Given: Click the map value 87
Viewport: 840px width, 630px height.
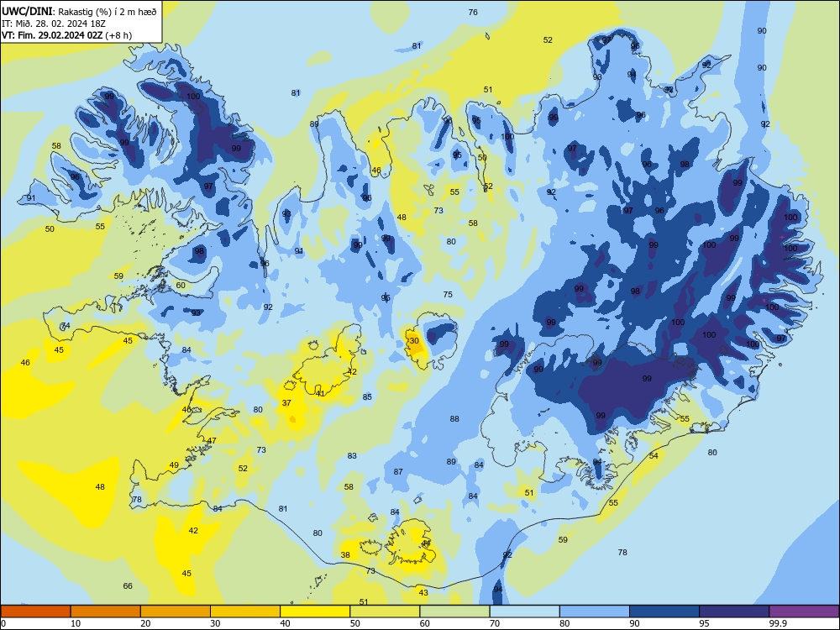Looking at the screenshot, I should pyautogui.click(x=398, y=472).
